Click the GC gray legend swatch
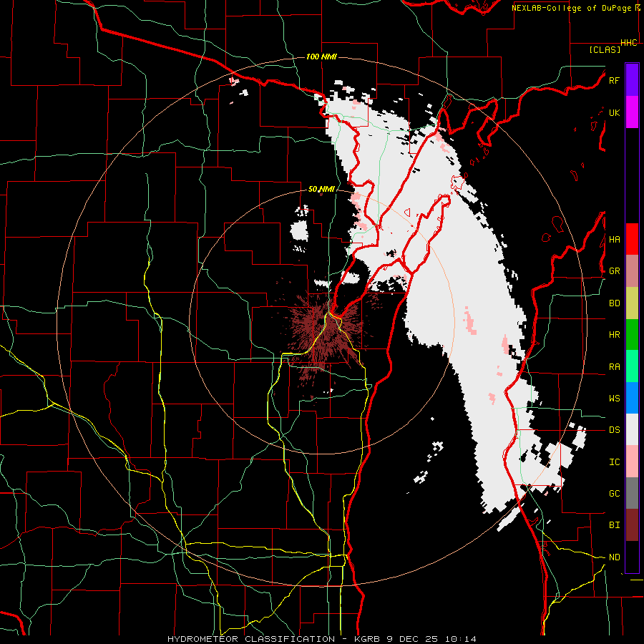The width and height of the screenshot is (644, 644). point(632,493)
